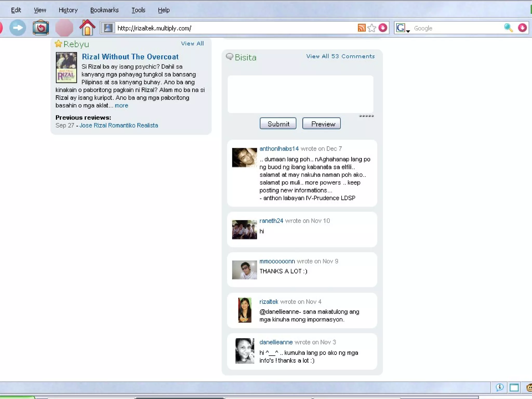Click View All 53 Comments link

point(340,56)
